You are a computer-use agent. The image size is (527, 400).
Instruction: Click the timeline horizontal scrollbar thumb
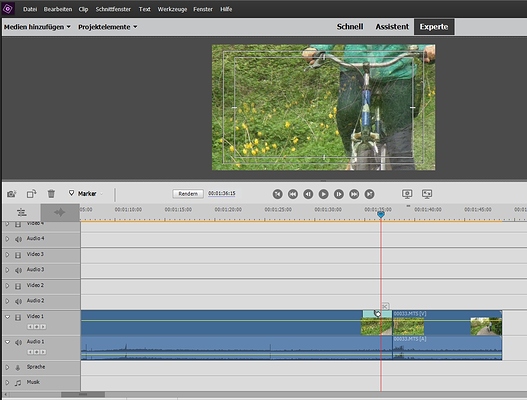point(83,394)
